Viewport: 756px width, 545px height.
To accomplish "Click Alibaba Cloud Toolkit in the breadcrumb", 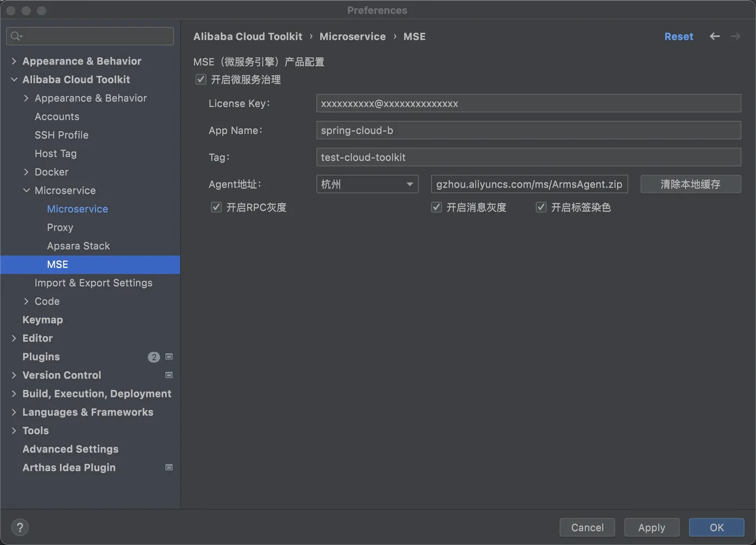I will click(x=248, y=36).
